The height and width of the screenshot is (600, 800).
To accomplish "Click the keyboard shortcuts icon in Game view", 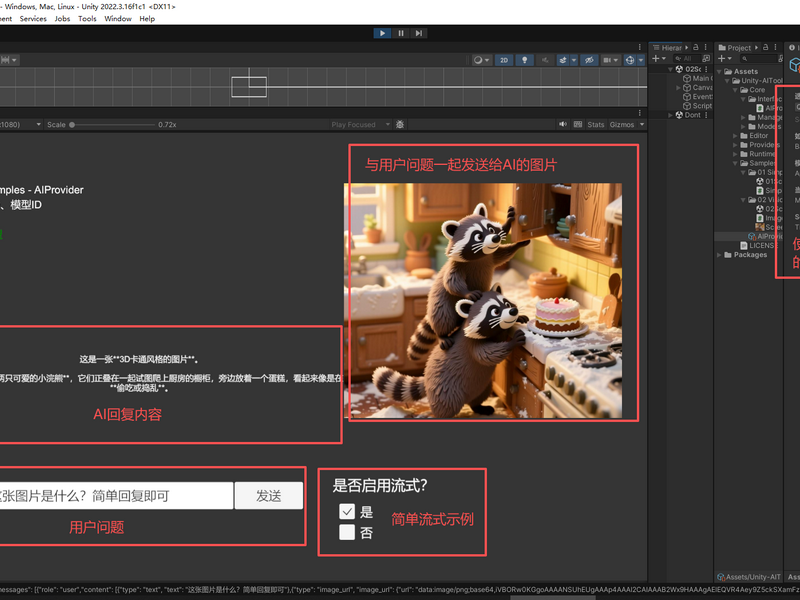I will [578, 124].
